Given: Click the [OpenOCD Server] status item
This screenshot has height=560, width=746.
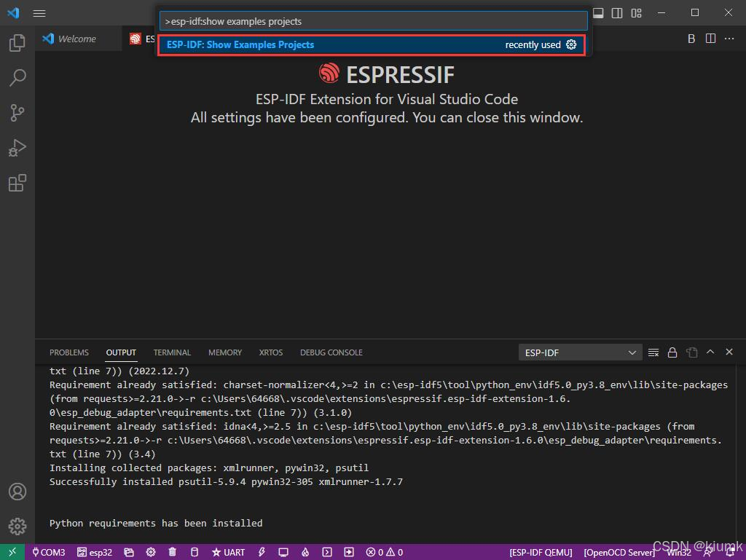Looking at the screenshot, I should tap(619, 553).
